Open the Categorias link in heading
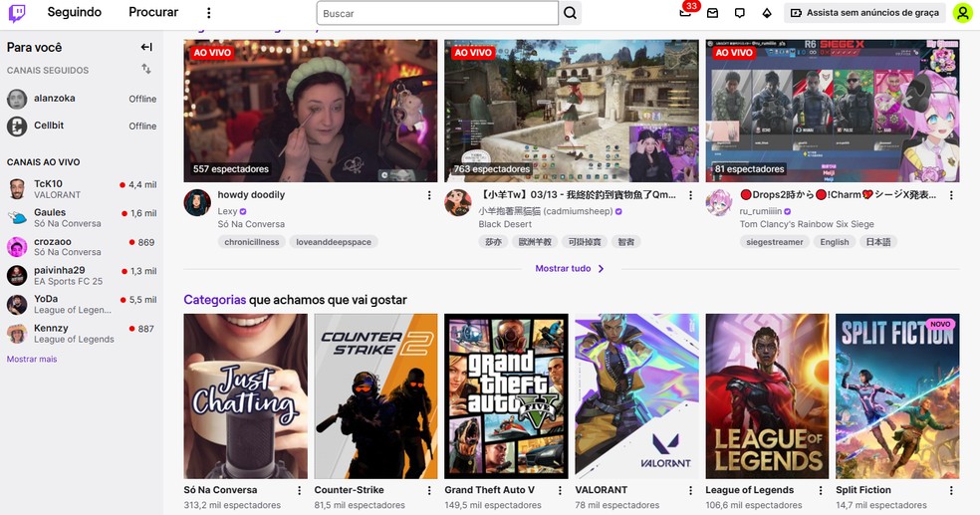This screenshot has height=515, width=980. pos(214,300)
